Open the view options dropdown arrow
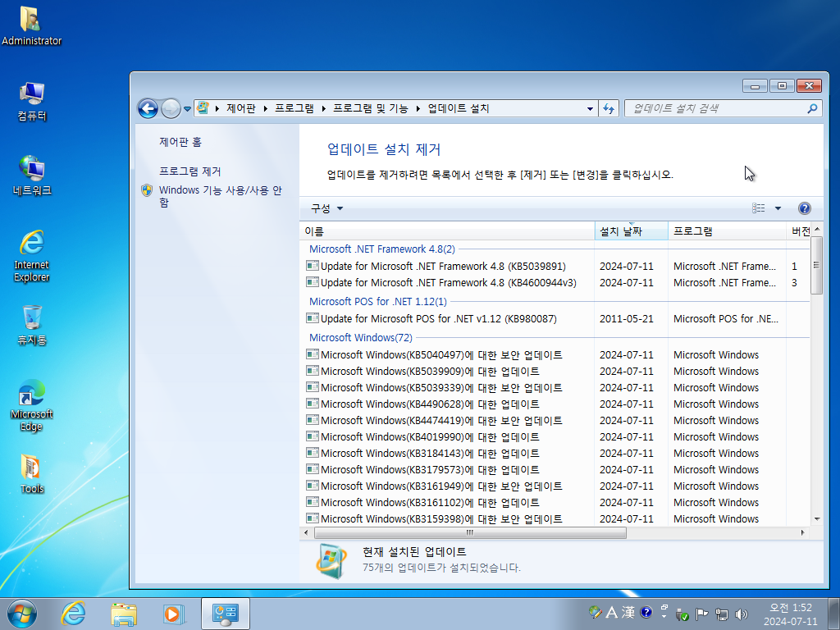Viewport: 840px width, 630px height. (778, 208)
